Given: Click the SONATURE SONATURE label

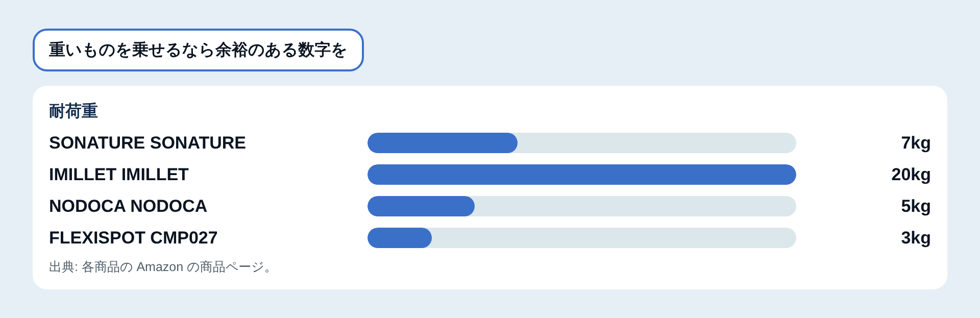Looking at the screenshot, I should coord(148,143).
